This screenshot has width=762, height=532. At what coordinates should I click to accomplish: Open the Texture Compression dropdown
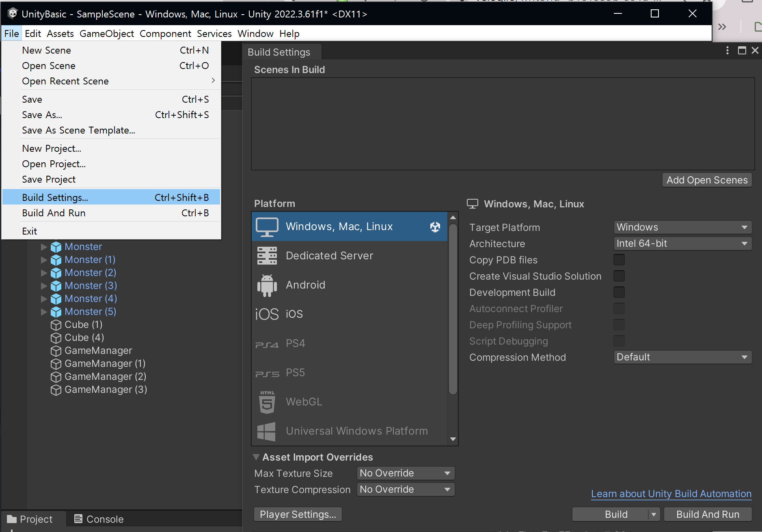click(406, 489)
